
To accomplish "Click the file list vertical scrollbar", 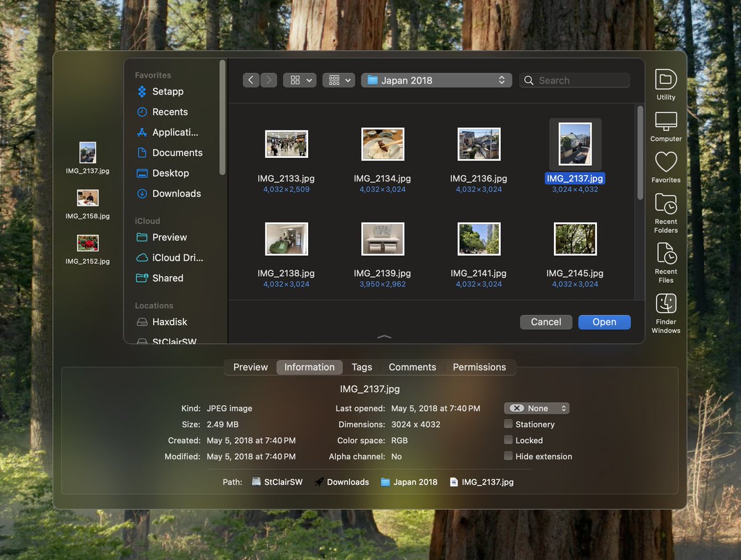I will 640,153.
